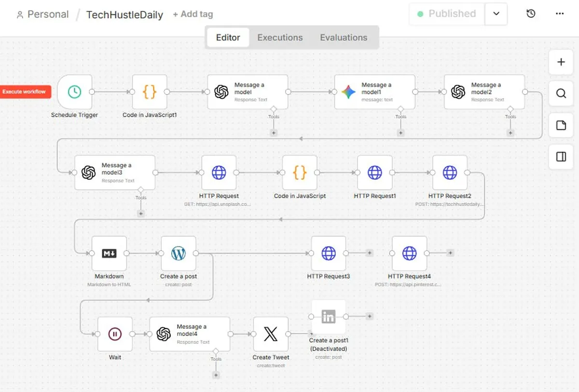Select the deactivated LinkedIn Create a post1 node
The height and width of the screenshot is (392, 579).
pyautogui.click(x=329, y=317)
